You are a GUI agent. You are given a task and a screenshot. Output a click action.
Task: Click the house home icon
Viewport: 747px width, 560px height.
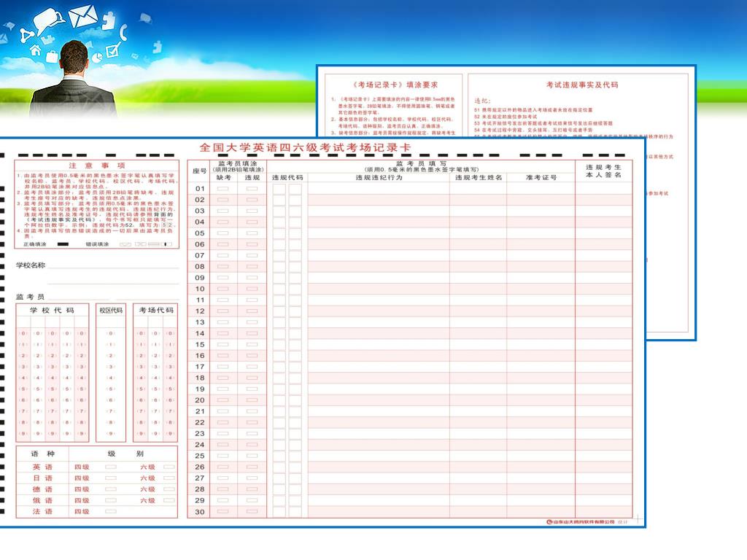pyautogui.click(x=36, y=50)
